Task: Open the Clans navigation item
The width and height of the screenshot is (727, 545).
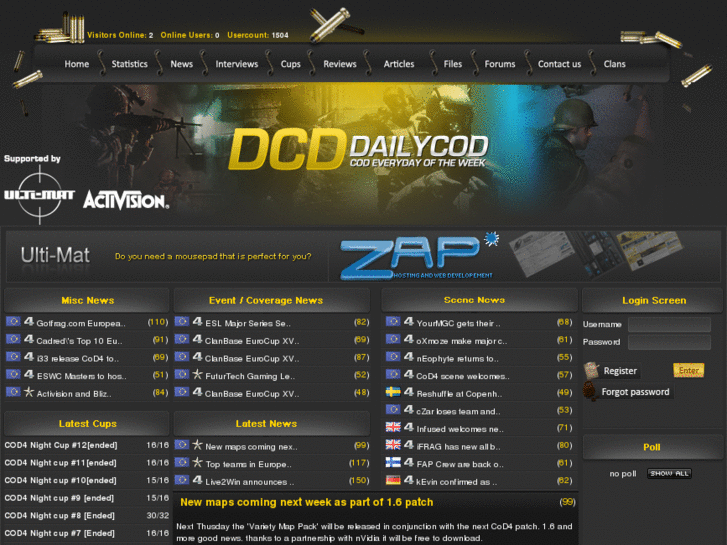Action: click(x=614, y=64)
